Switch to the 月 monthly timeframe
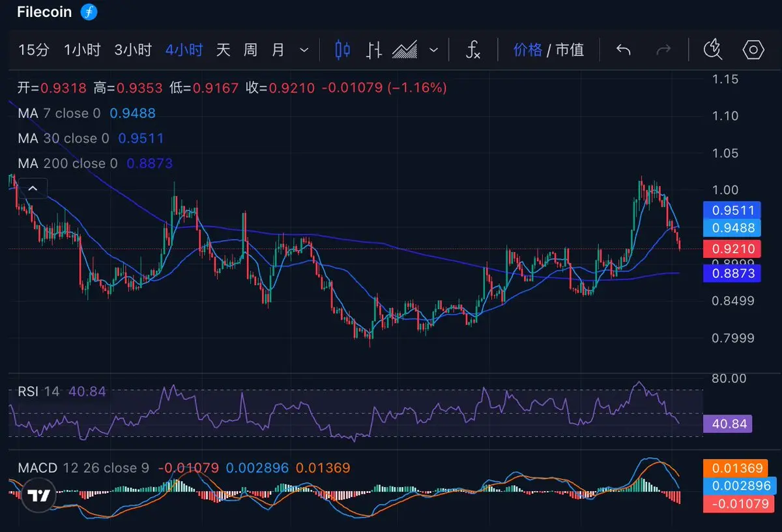 (x=278, y=50)
